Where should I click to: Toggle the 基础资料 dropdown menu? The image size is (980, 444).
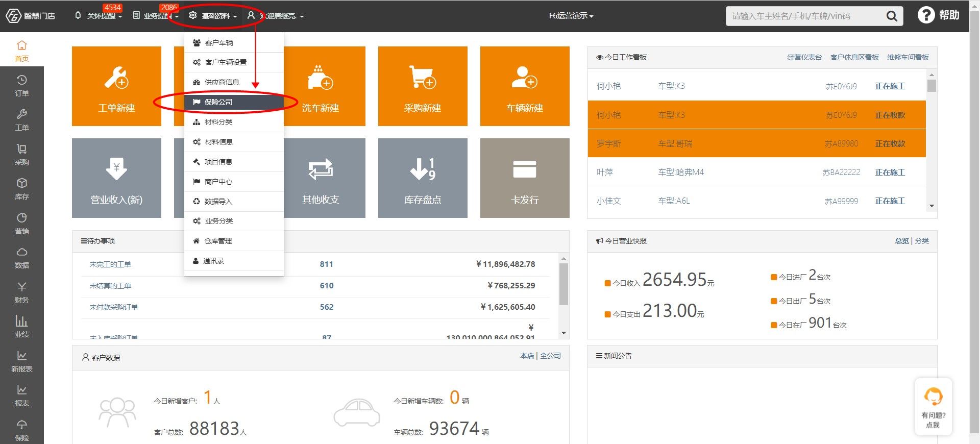click(213, 16)
